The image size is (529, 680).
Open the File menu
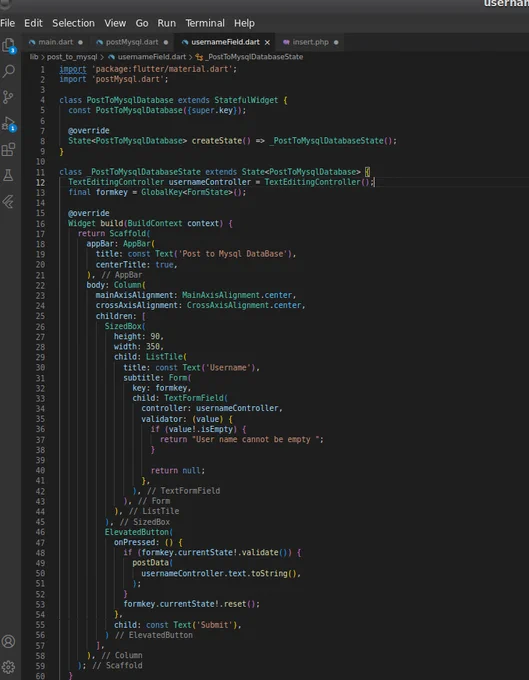pyautogui.click(x=7, y=23)
